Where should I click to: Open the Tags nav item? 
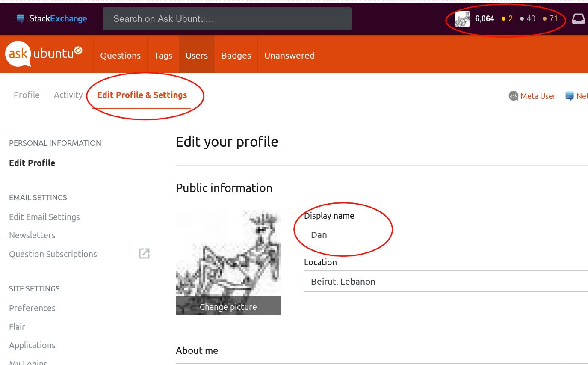click(163, 56)
